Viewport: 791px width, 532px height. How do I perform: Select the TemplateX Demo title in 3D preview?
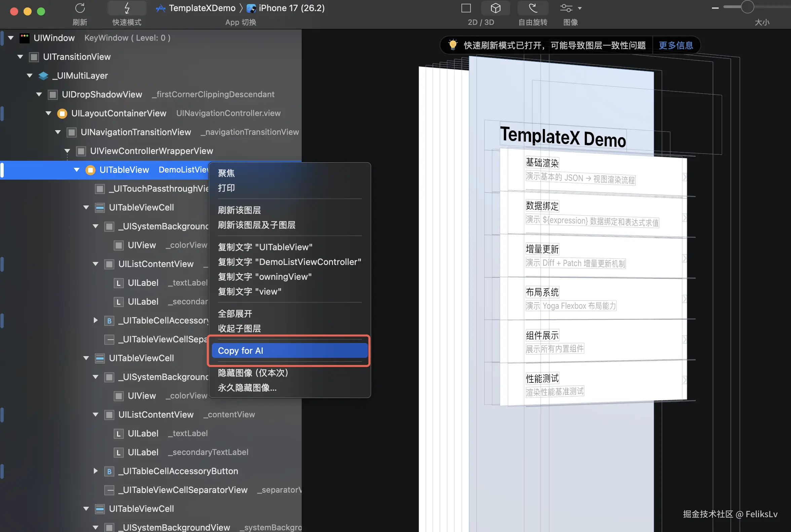563,137
